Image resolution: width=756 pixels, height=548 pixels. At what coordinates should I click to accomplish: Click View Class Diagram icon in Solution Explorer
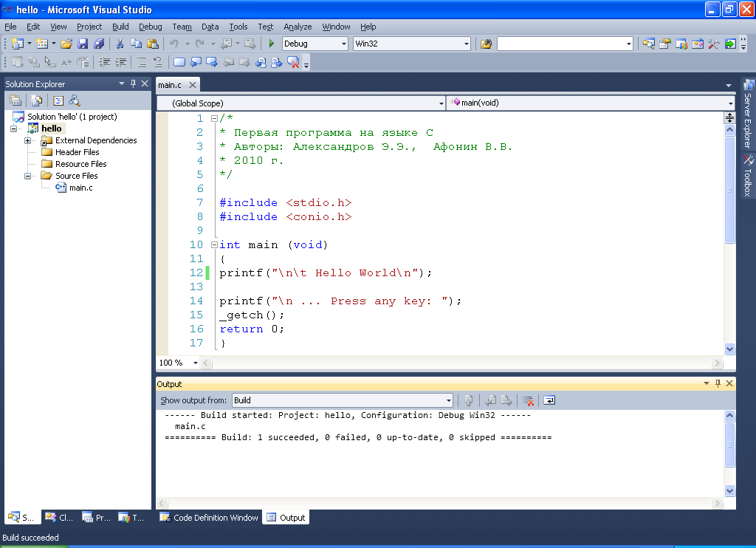click(75, 100)
